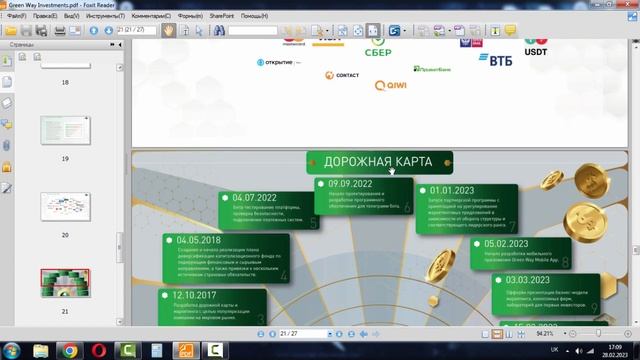640x360 pixels.
Task: Click the zoom out minus button
Action: click(573, 334)
